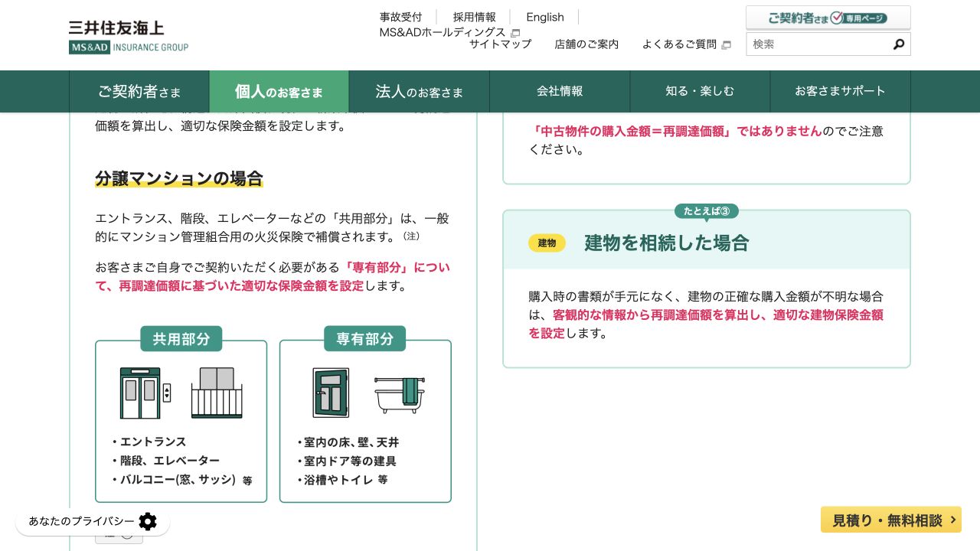Image resolution: width=980 pixels, height=551 pixels.
Task: Open the 会社情報 menu
Action: pos(560,92)
